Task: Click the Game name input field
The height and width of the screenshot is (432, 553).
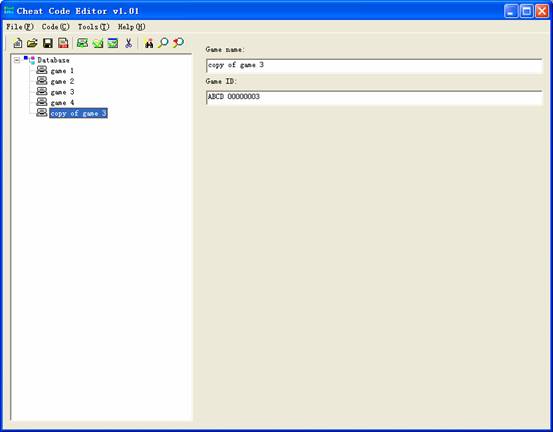Action: click(374, 66)
